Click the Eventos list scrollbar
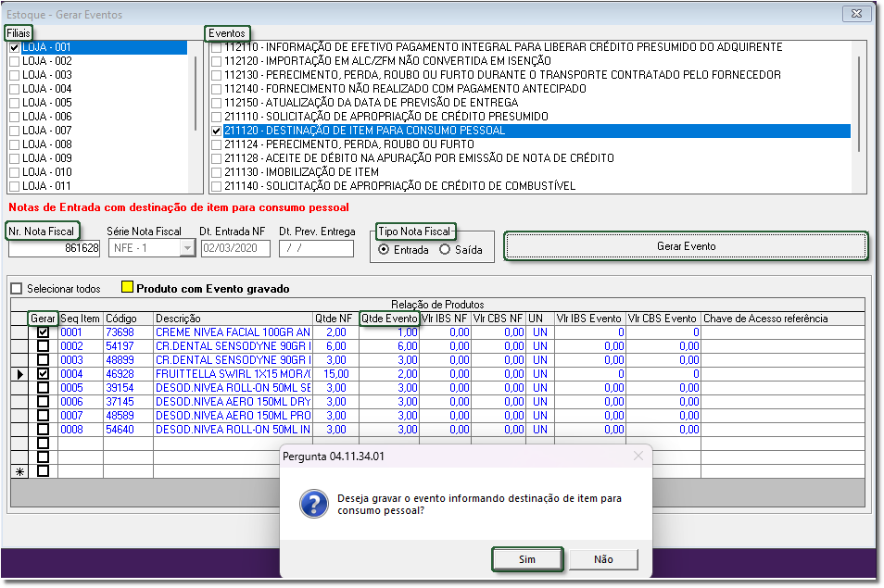Screen dimensions: 884x588 pos(859,105)
